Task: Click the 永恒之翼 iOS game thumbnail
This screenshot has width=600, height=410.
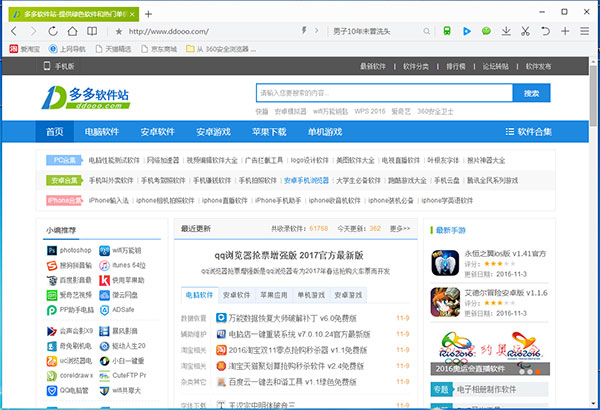Action: (445, 263)
